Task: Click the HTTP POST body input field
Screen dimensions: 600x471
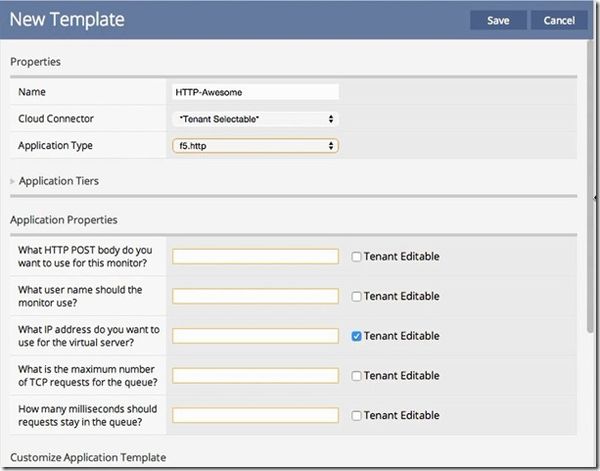Action: [x=256, y=257]
